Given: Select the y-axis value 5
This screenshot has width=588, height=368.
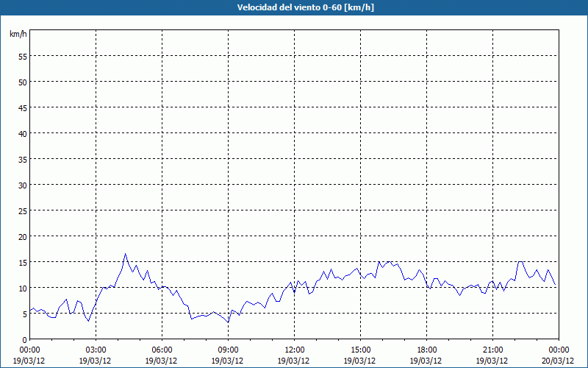Looking at the screenshot, I should point(25,314).
